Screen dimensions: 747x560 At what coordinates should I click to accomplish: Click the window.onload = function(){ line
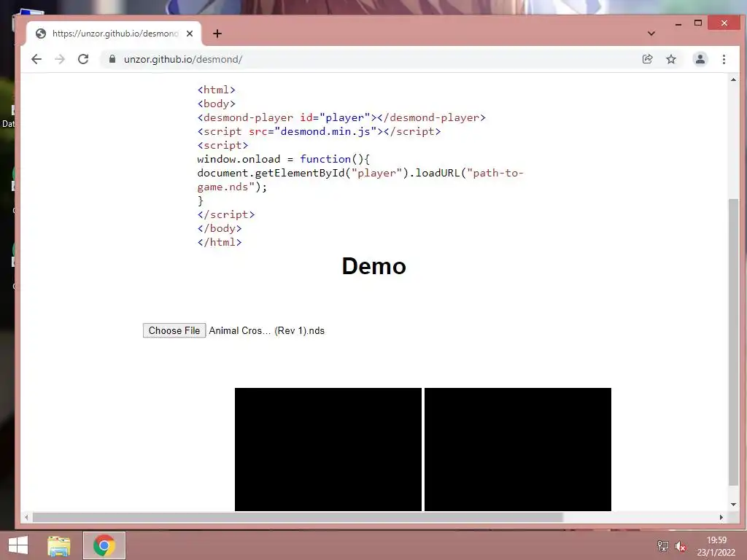pyautogui.click(x=284, y=159)
